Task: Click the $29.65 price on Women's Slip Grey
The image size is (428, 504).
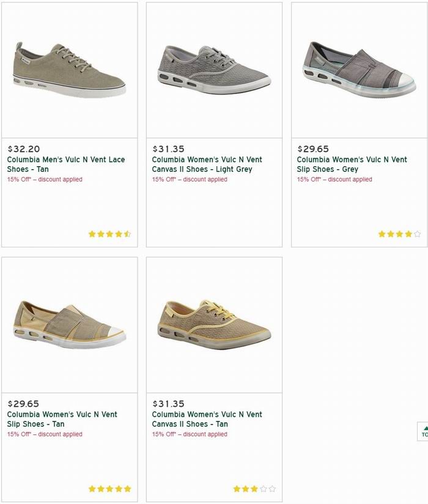Action: pos(313,149)
